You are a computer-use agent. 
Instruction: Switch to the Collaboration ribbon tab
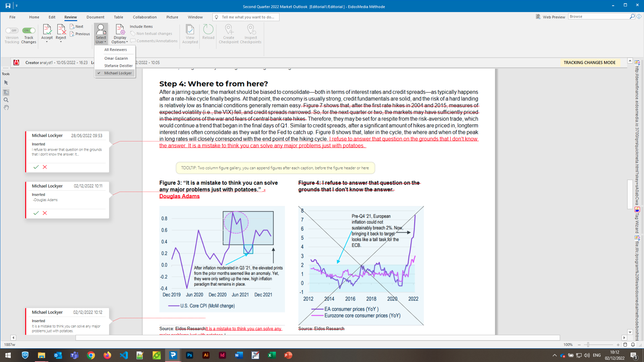(145, 17)
